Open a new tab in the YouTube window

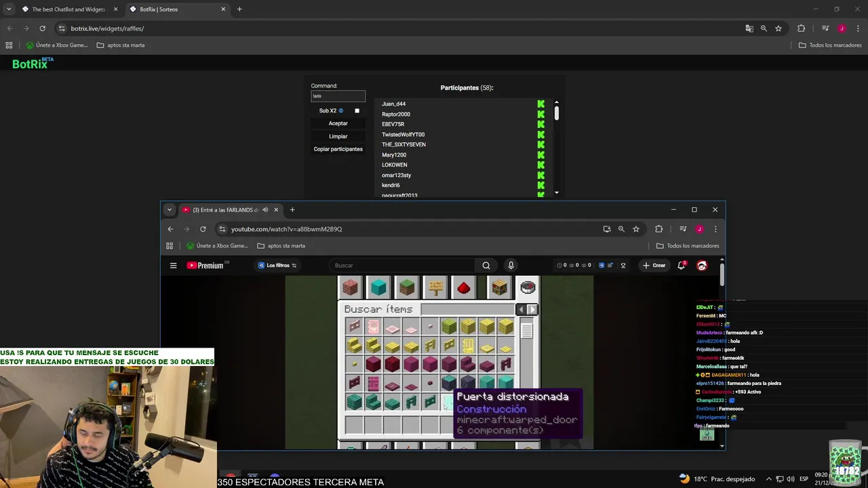click(292, 210)
